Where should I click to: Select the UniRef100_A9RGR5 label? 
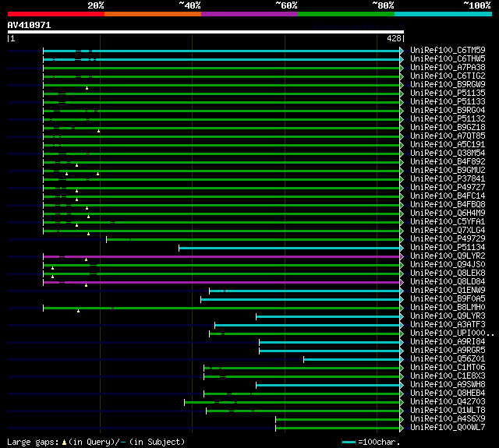[x=448, y=351]
